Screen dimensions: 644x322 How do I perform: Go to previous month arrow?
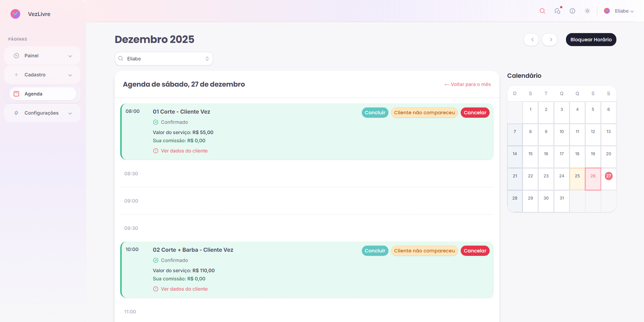531,40
